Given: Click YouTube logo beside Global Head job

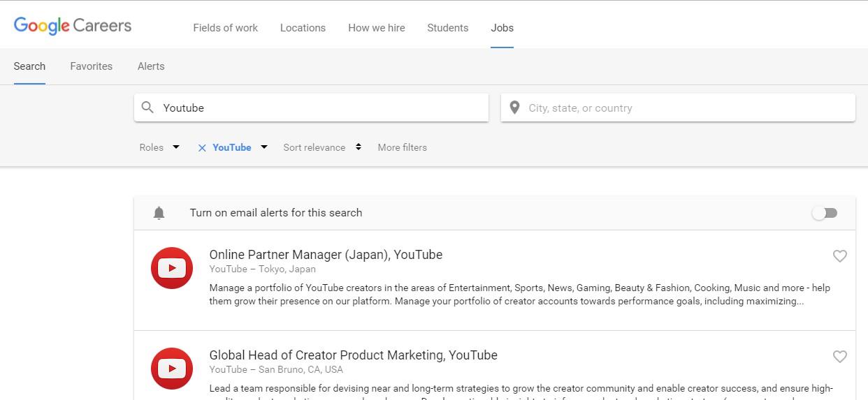Looking at the screenshot, I should 172,369.
